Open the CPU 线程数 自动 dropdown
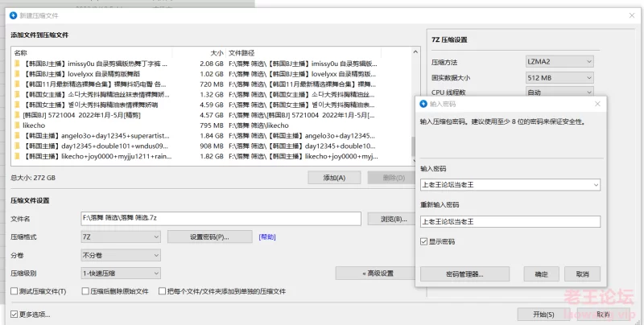Image resolution: width=644 pixels, height=325 pixels. click(x=559, y=92)
